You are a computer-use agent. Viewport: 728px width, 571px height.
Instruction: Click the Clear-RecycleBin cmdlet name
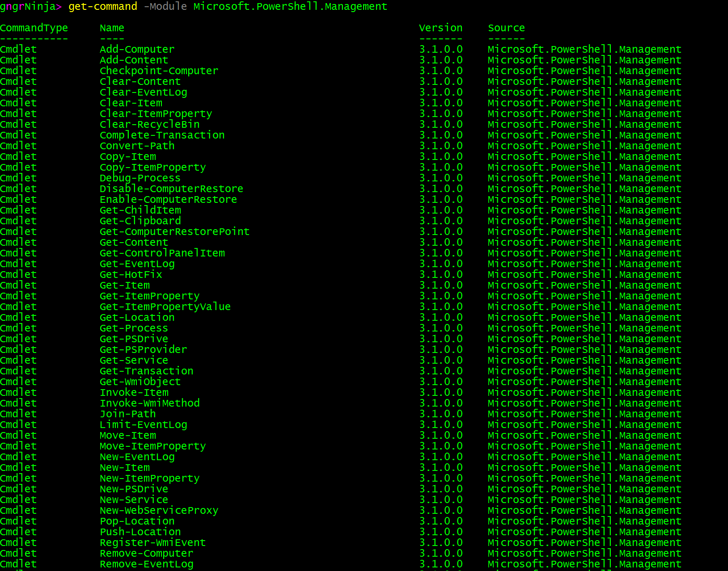click(x=149, y=125)
